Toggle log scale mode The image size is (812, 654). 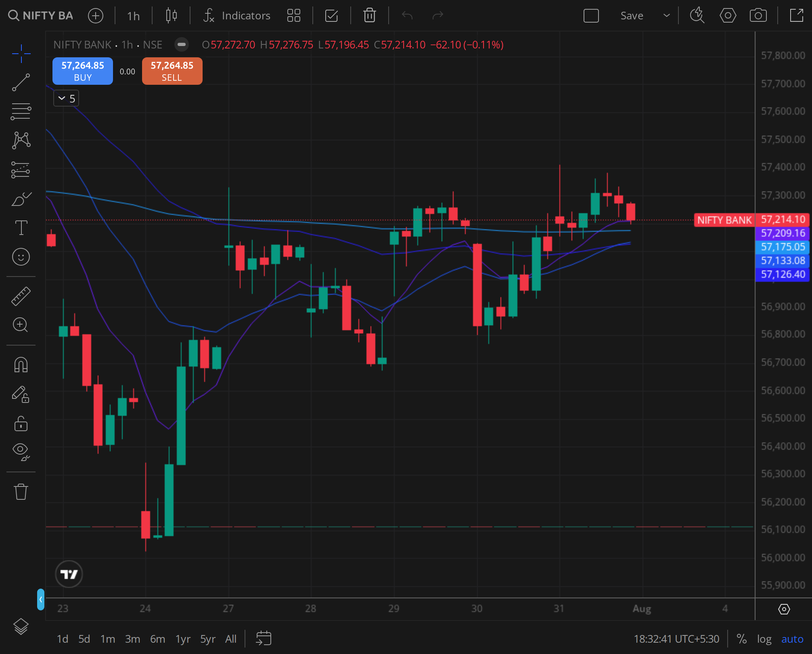pos(764,639)
